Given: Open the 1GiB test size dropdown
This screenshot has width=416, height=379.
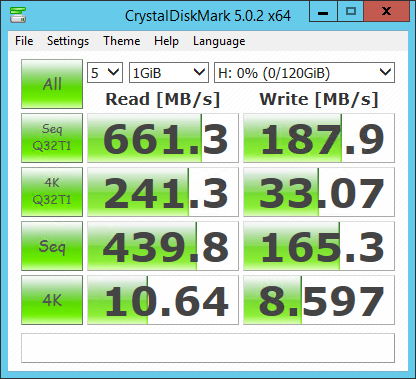Looking at the screenshot, I should coord(169,73).
